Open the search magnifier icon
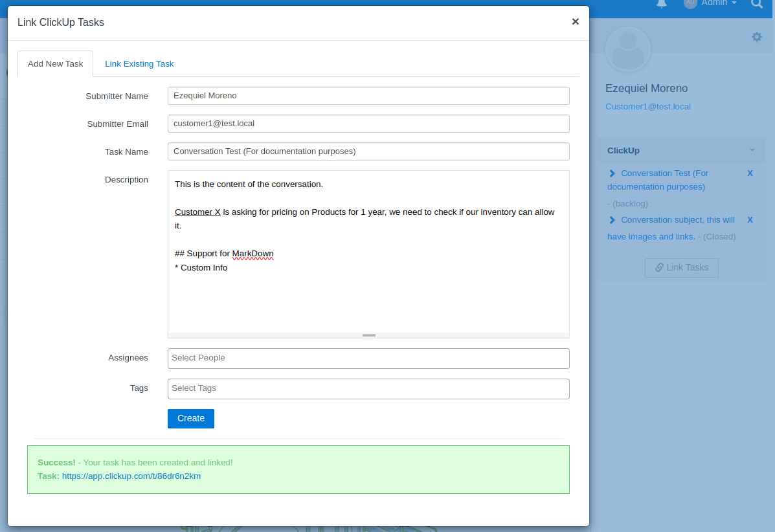This screenshot has width=775, height=532. 756,4
